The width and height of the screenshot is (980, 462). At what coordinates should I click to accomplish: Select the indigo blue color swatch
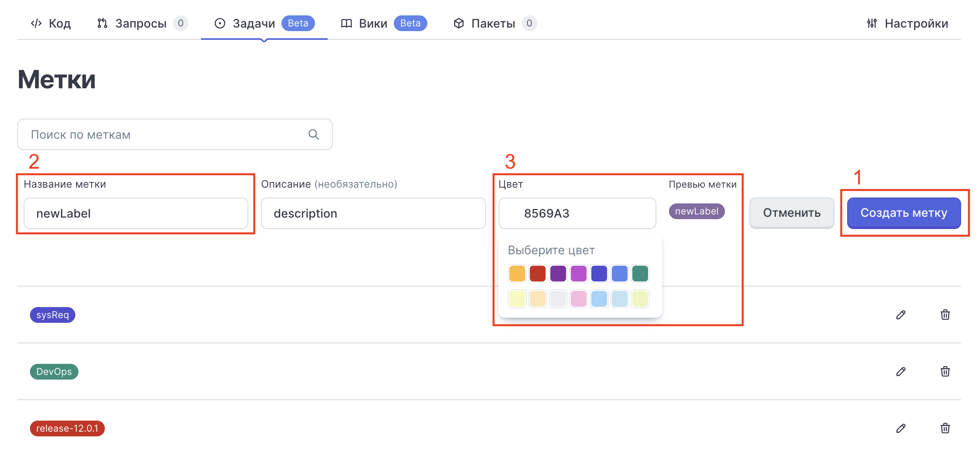[599, 274]
